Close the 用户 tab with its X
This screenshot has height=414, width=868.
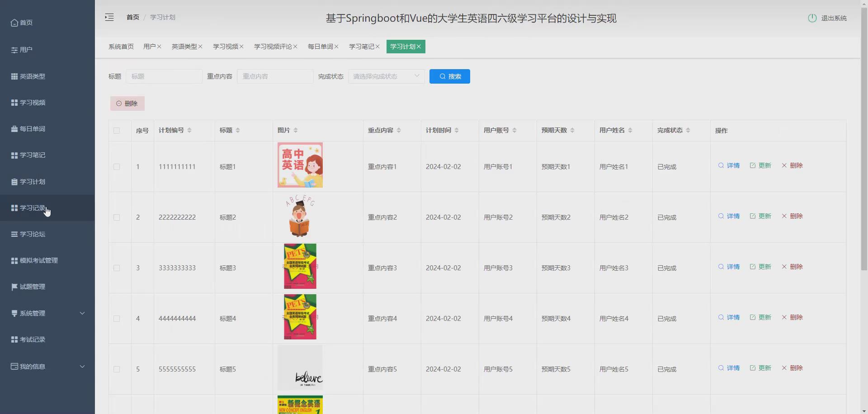pos(159,47)
